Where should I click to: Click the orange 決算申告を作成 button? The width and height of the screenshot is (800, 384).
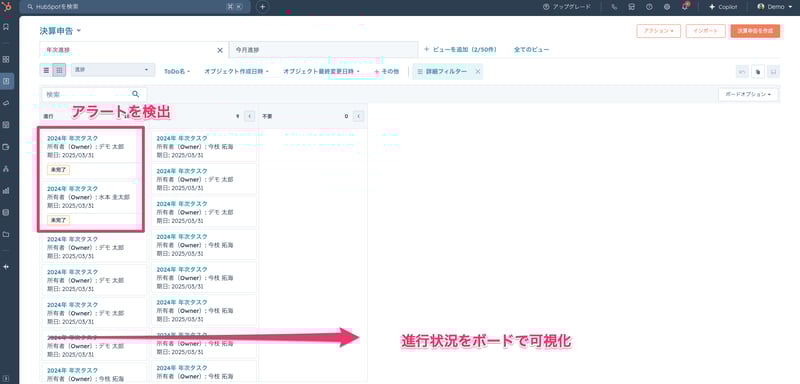click(x=755, y=31)
